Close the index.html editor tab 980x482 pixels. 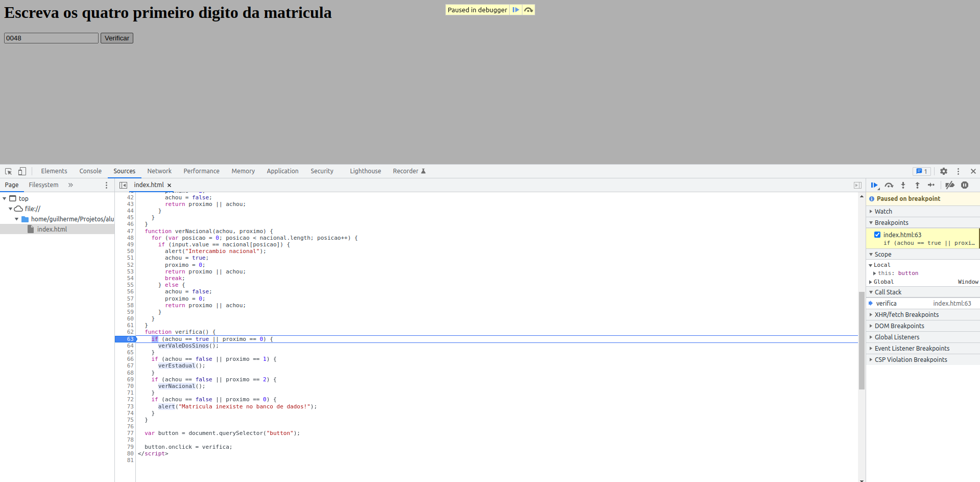click(169, 185)
